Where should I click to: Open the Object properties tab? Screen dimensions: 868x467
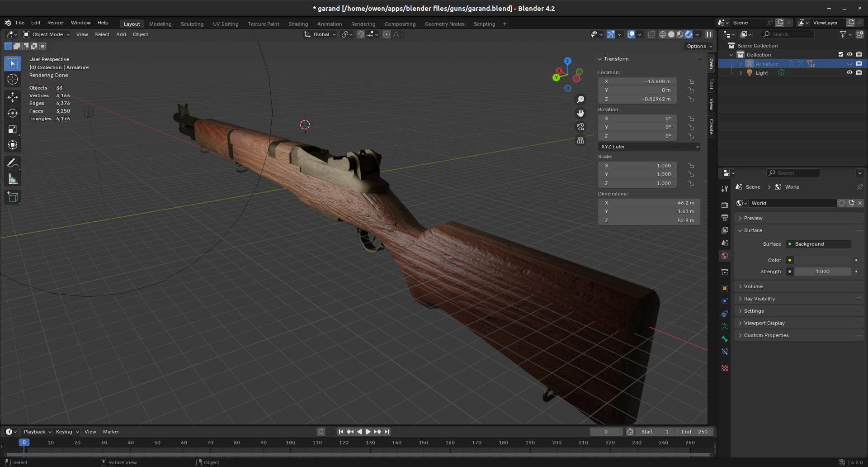725,288
